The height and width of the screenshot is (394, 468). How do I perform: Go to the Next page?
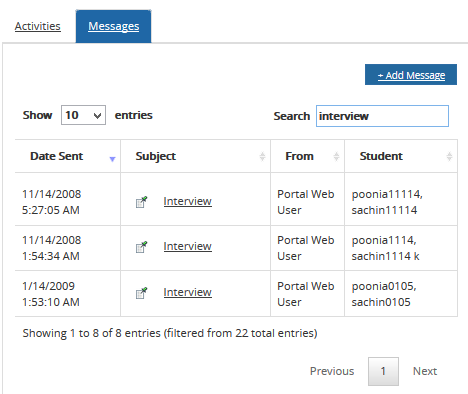tap(425, 371)
